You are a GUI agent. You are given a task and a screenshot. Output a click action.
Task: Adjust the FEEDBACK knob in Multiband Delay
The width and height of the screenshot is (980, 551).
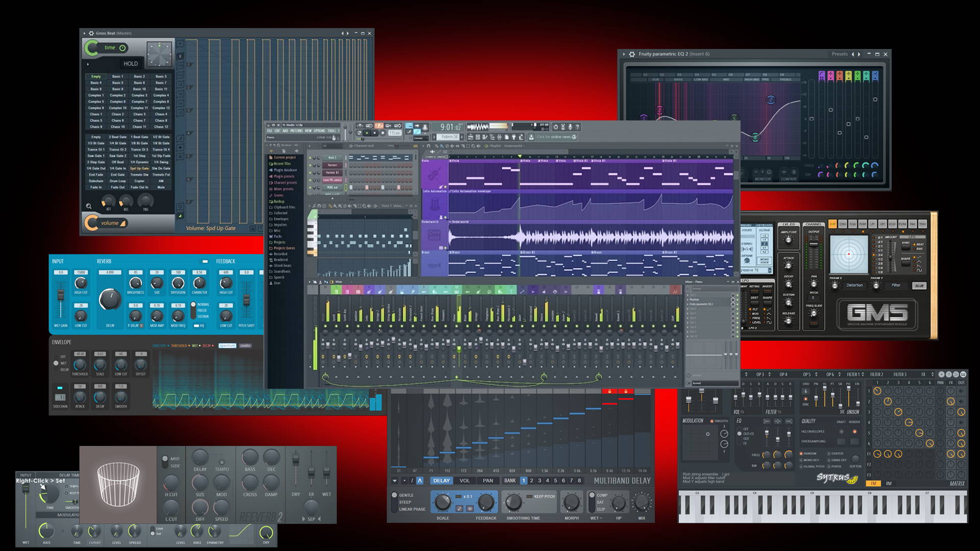pyautogui.click(x=486, y=503)
